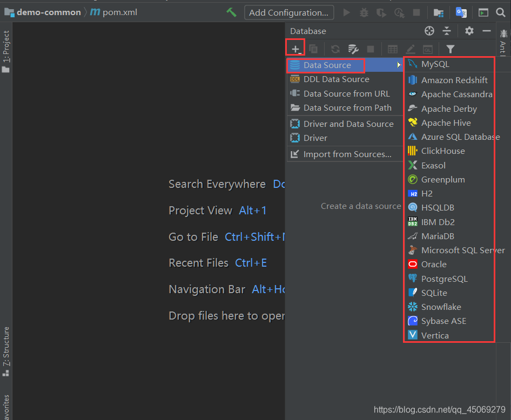Screen dimensions: 511x420
Task: Select Driver and Data Source
Action: coord(345,124)
